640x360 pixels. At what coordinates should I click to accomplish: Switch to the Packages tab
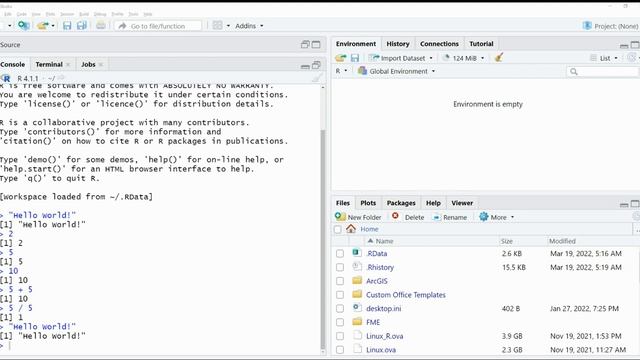point(401,203)
